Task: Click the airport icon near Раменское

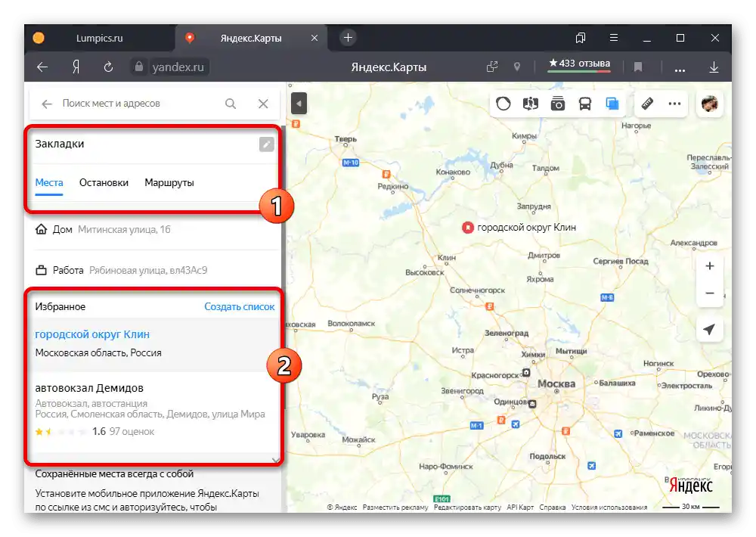Action: [618, 433]
